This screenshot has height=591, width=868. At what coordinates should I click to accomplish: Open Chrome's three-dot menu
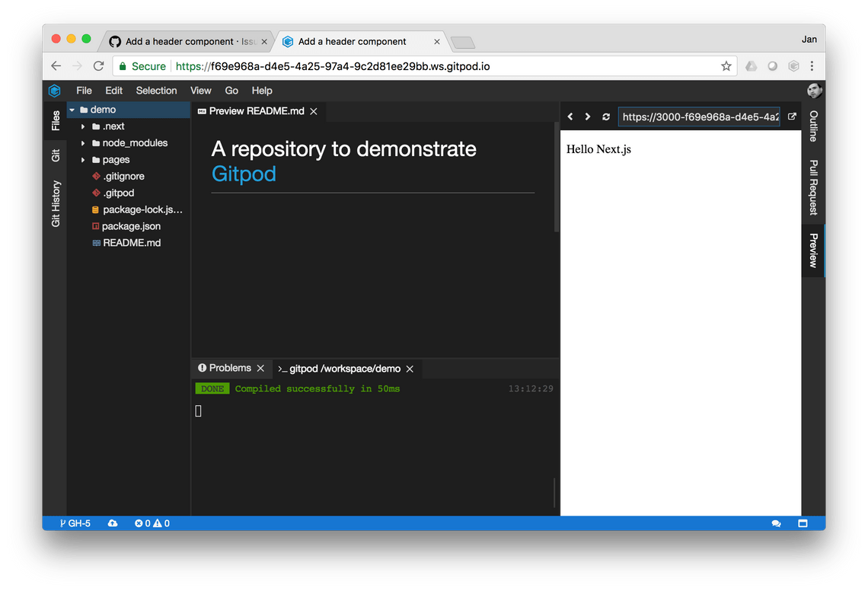click(812, 66)
